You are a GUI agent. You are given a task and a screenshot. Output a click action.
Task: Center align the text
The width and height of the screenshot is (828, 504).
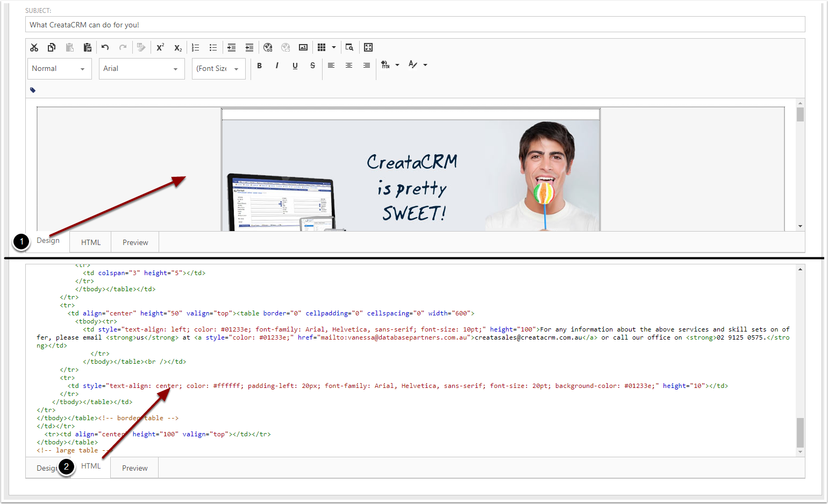(349, 66)
